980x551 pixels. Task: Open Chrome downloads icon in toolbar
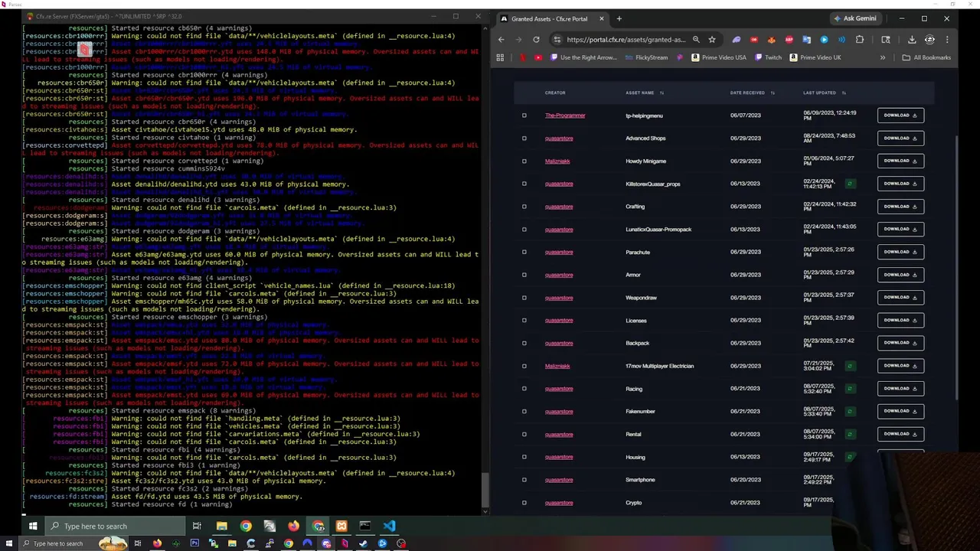pyautogui.click(x=912, y=40)
